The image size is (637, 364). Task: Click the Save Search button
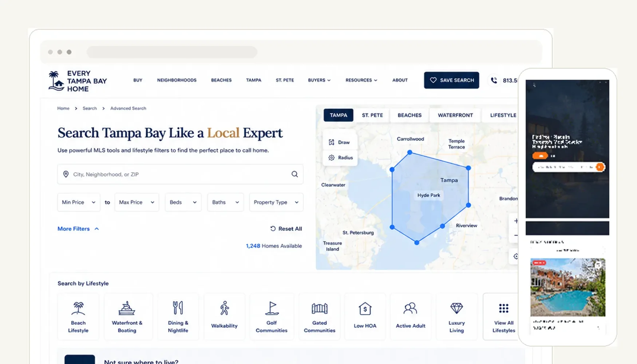click(451, 80)
